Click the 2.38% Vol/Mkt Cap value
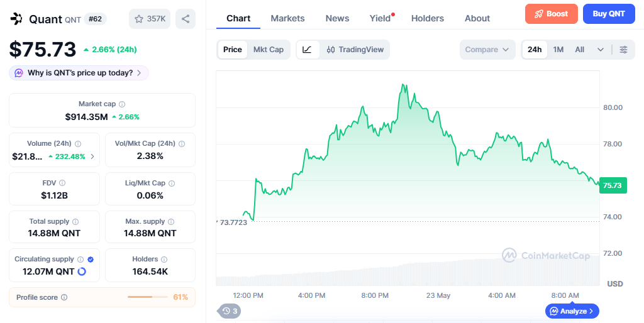Screen dimensions: 644x323 (x=150, y=156)
